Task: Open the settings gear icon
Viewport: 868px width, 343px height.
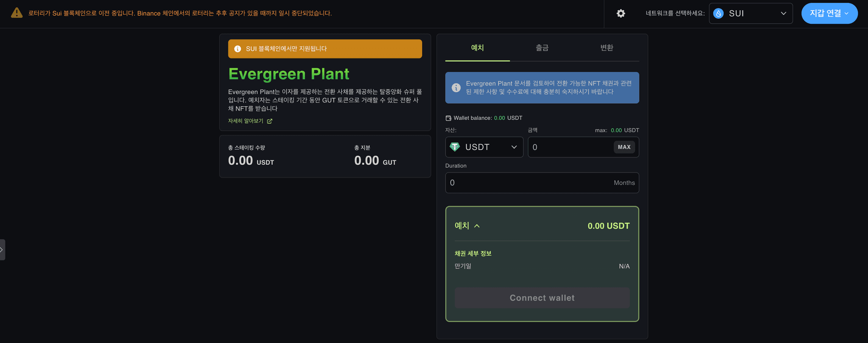Action: pyautogui.click(x=620, y=14)
